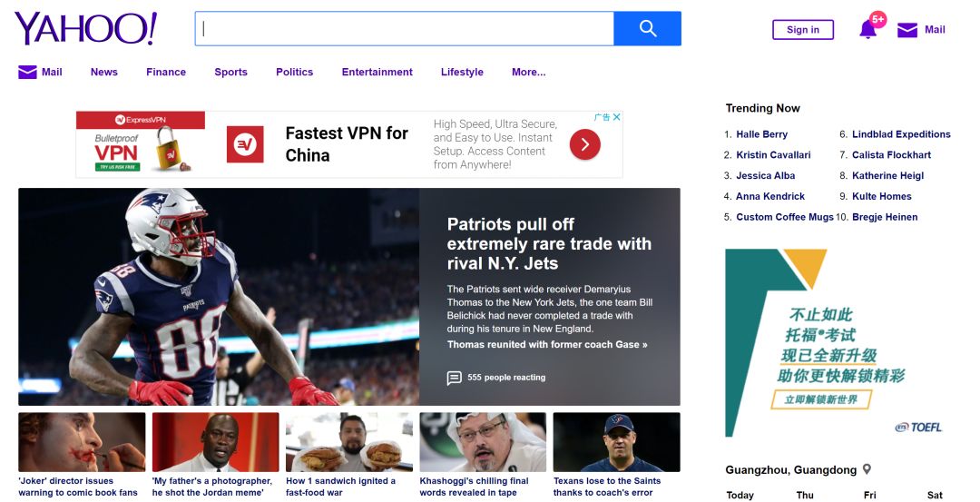Focus the Yahoo search input field
The height and width of the screenshot is (502, 980).
click(404, 29)
